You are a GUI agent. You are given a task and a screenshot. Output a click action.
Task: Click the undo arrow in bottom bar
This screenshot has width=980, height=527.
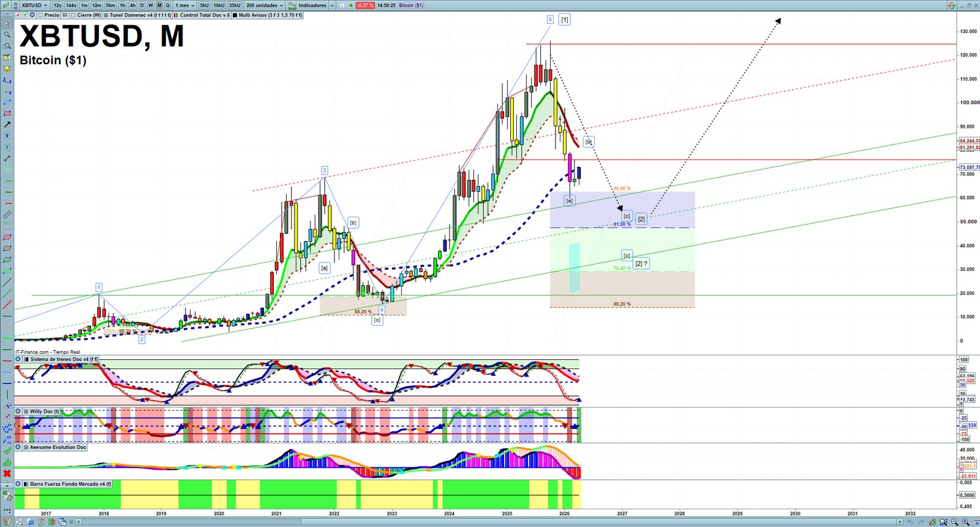click(910, 522)
